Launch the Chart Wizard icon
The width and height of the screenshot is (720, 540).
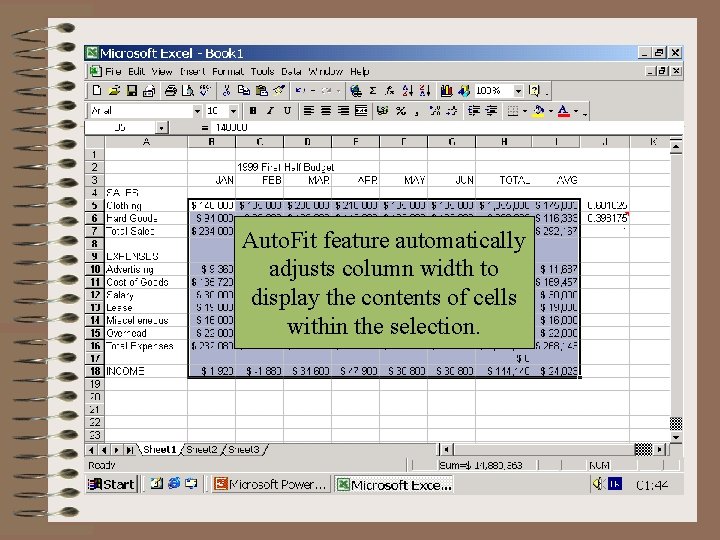(x=446, y=90)
